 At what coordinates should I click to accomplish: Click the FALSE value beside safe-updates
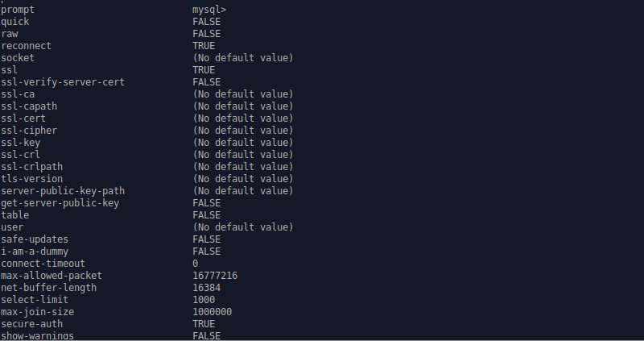pyautogui.click(x=206, y=239)
